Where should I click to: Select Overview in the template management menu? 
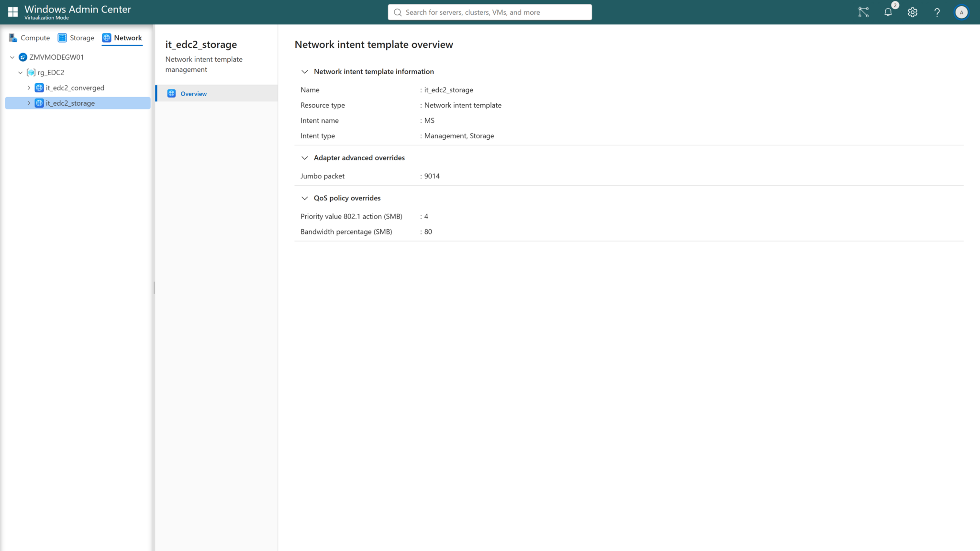[193, 93]
